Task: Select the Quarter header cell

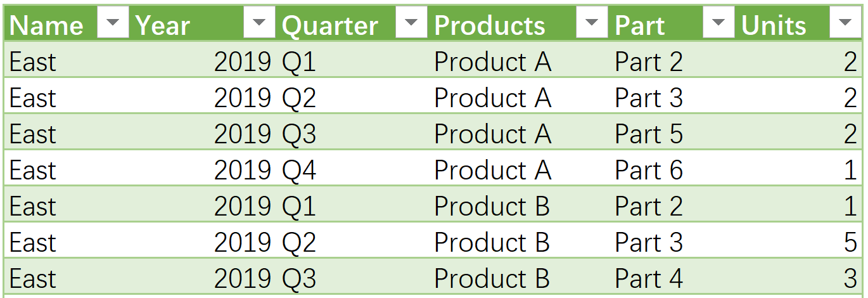Action: click(x=353, y=24)
